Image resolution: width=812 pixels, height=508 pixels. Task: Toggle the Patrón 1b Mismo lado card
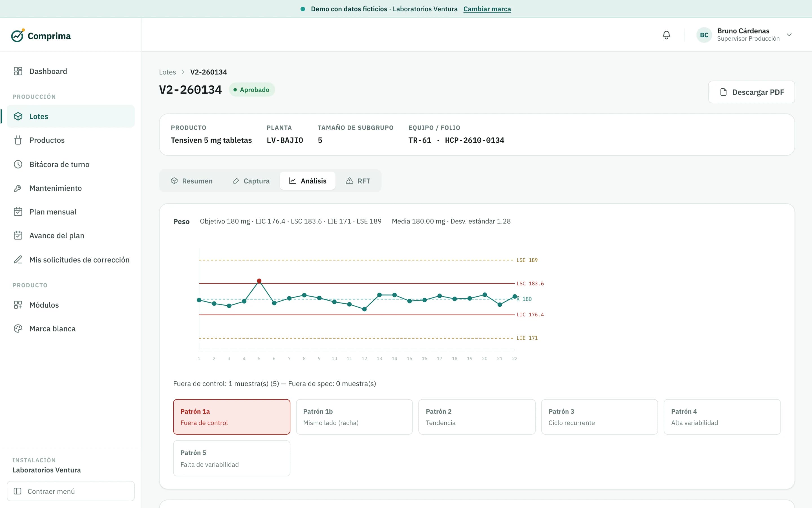(x=354, y=417)
